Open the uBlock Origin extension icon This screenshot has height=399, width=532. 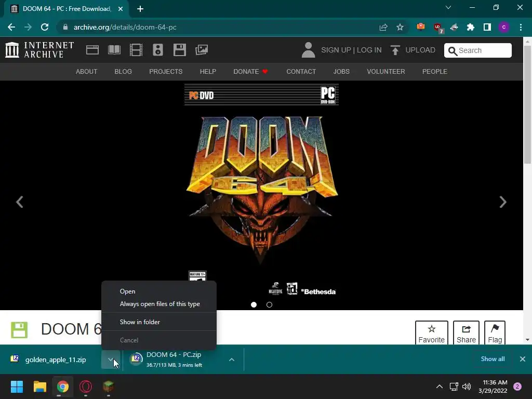pos(438,28)
